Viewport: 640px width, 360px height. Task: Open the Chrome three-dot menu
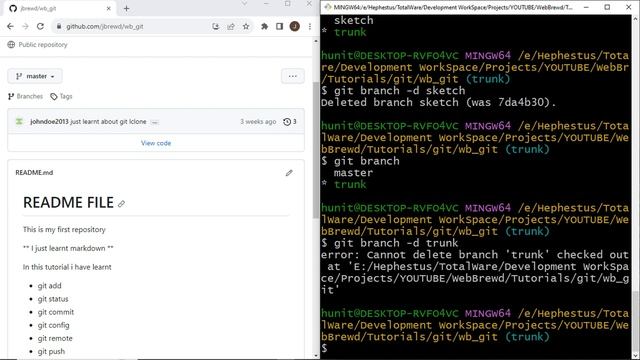coord(310,26)
